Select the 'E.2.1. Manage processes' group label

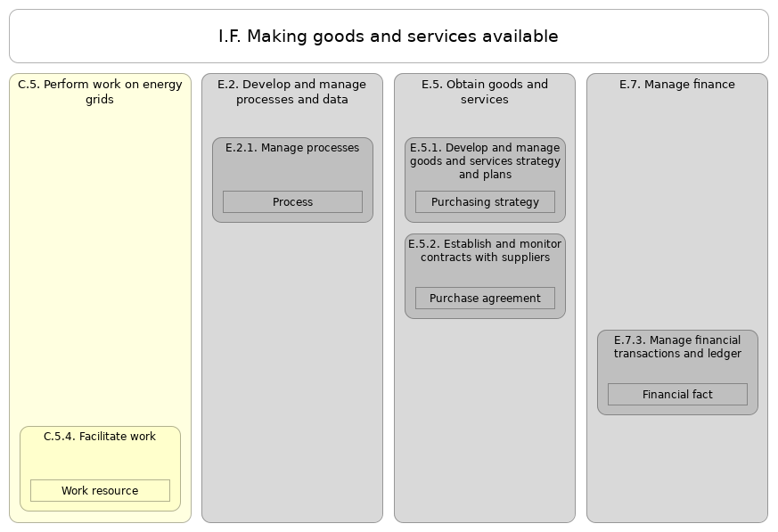[x=292, y=148]
